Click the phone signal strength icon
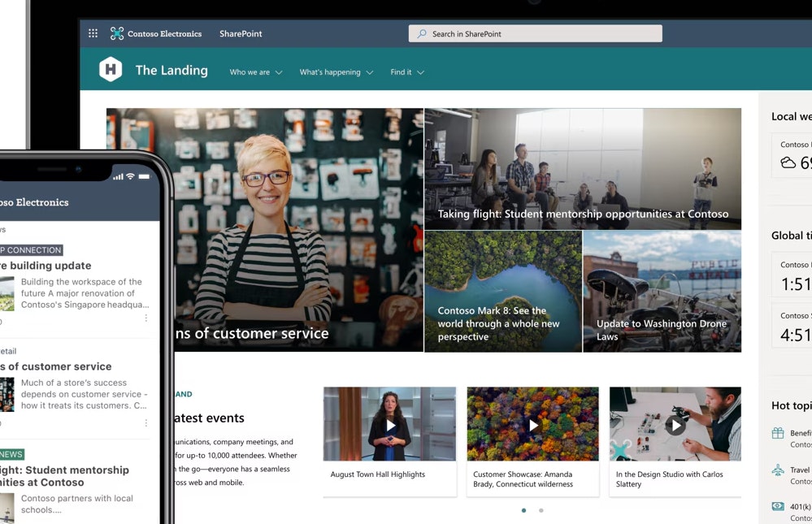 118,176
